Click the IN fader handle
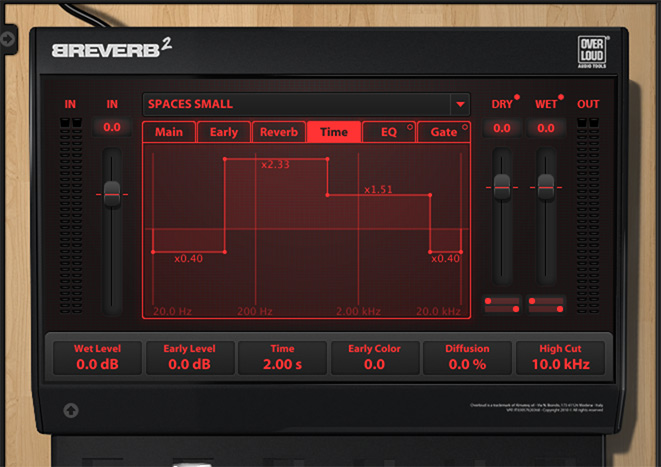This screenshot has height=467, width=661. click(112, 190)
